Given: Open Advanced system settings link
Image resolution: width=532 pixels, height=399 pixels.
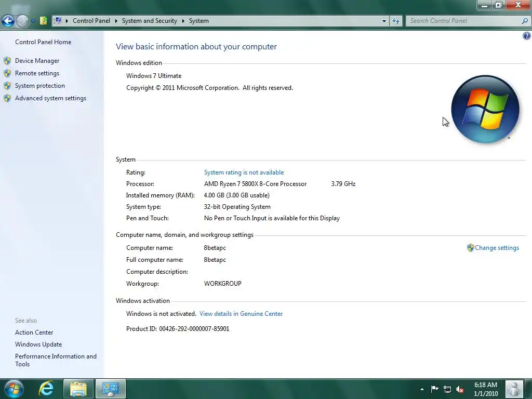Looking at the screenshot, I should tap(50, 98).
